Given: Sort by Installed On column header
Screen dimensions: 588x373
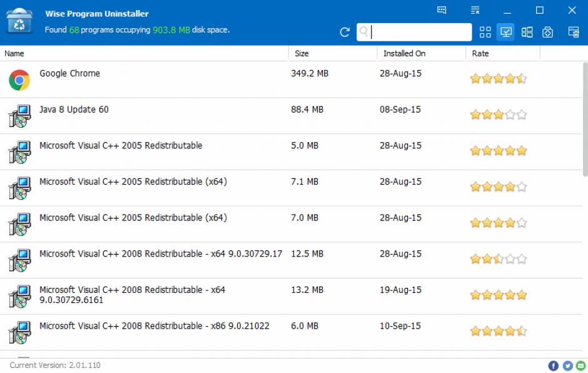Looking at the screenshot, I should 422,53.
